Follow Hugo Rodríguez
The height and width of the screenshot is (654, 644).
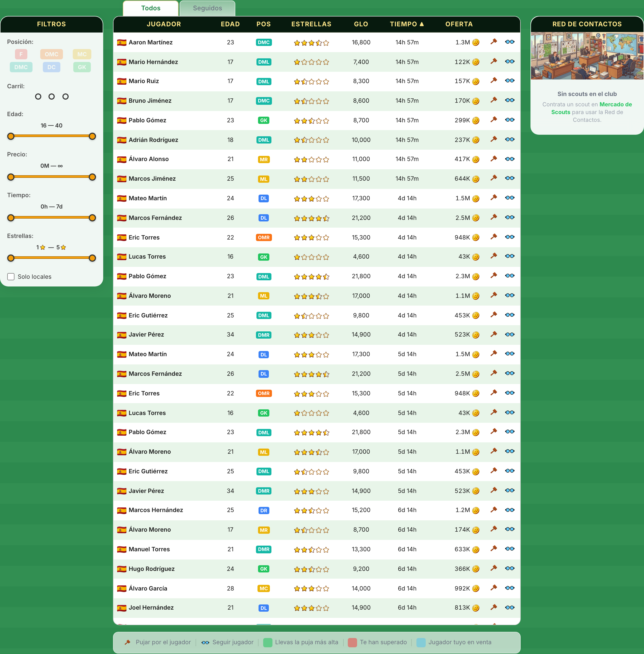click(509, 568)
